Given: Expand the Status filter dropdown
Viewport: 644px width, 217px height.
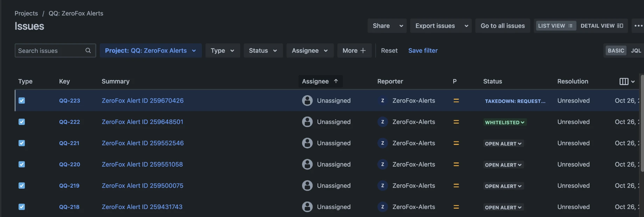Looking at the screenshot, I should 263,51.
